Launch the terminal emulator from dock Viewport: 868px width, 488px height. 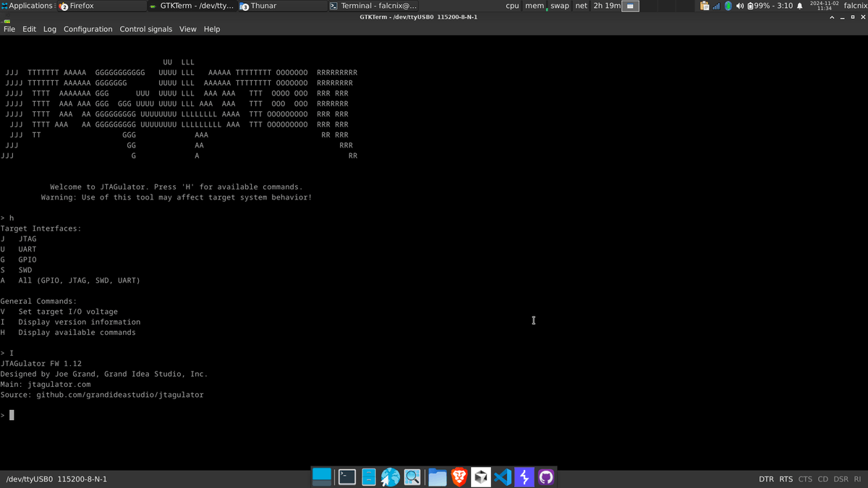pyautogui.click(x=347, y=476)
